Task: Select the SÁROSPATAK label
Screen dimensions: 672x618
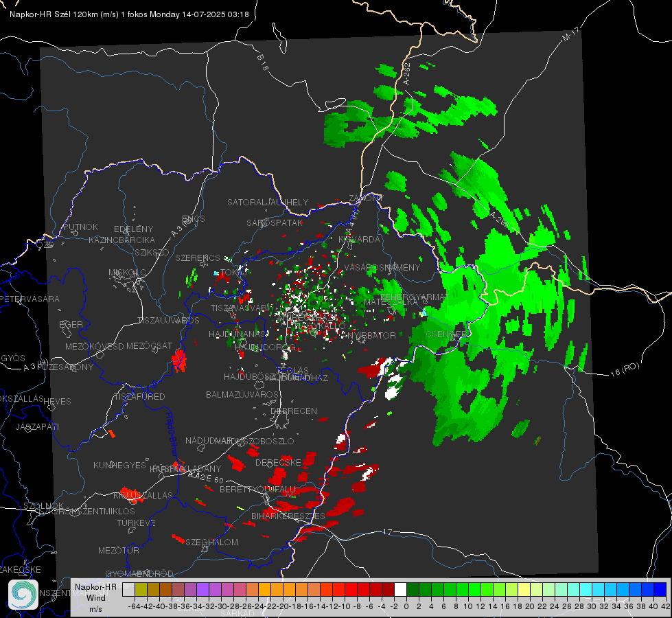Action: pos(275,222)
